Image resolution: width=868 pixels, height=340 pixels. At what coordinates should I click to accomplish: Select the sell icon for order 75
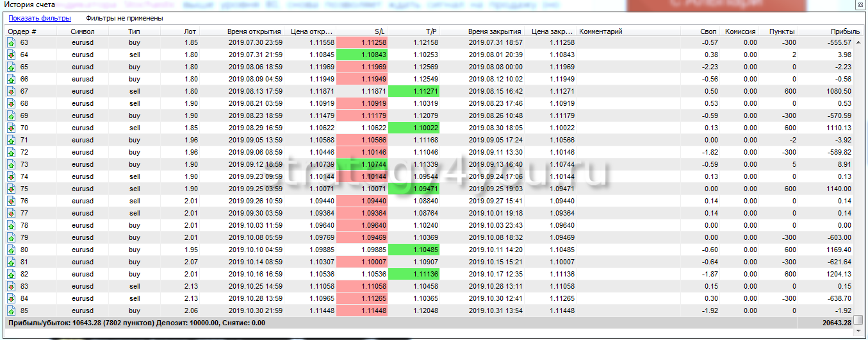click(11, 189)
